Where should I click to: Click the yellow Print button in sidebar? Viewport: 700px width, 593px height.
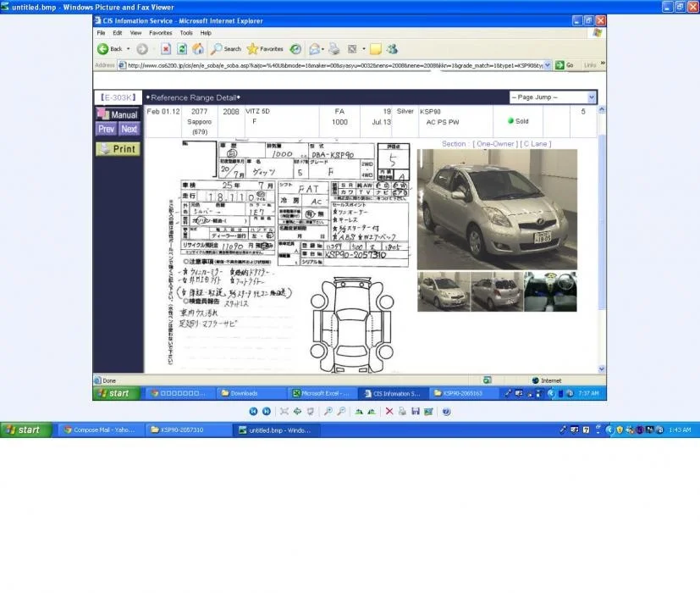118,149
